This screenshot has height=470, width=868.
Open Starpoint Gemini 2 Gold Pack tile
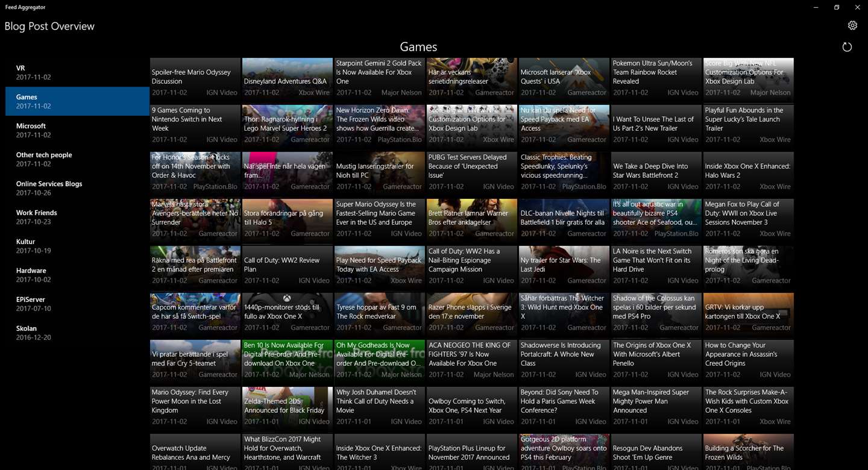[380, 80]
